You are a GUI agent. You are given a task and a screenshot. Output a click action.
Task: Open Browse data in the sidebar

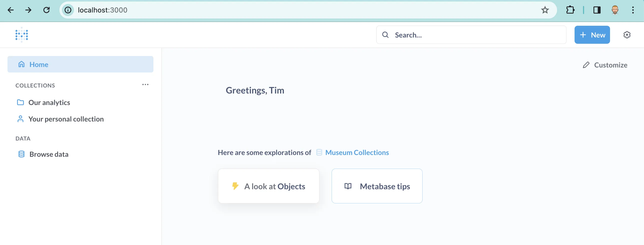[49, 154]
